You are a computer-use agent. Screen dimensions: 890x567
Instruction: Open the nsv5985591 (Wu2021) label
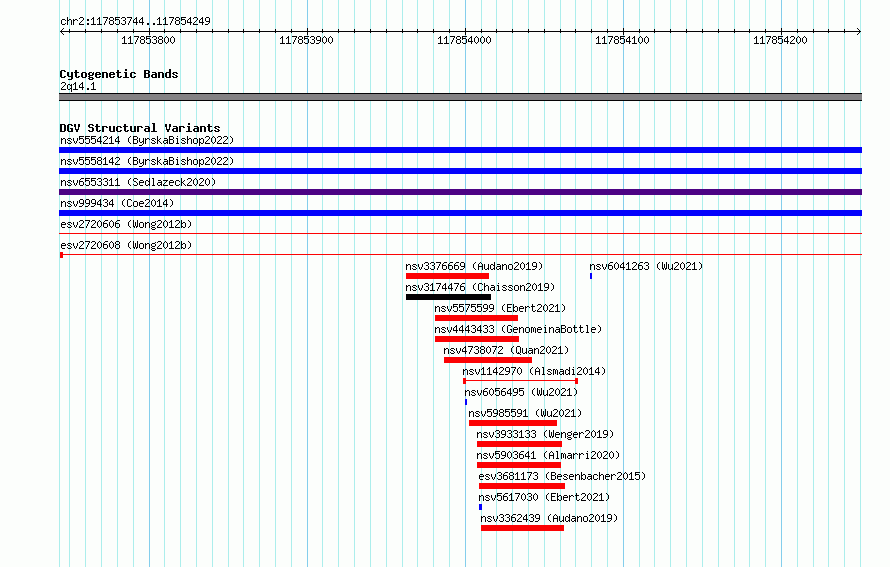coord(525,413)
